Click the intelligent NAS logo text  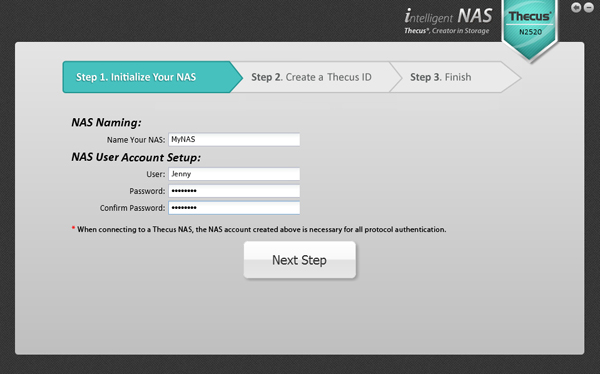tap(448, 16)
